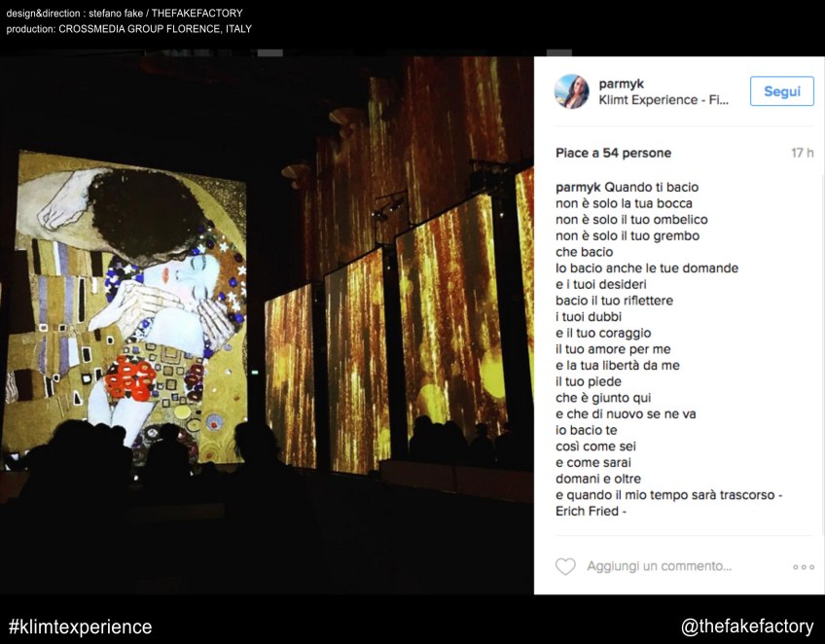Click the 'production: CROSSMEDIA GROUP FLORENCE' credit

click(x=128, y=29)
